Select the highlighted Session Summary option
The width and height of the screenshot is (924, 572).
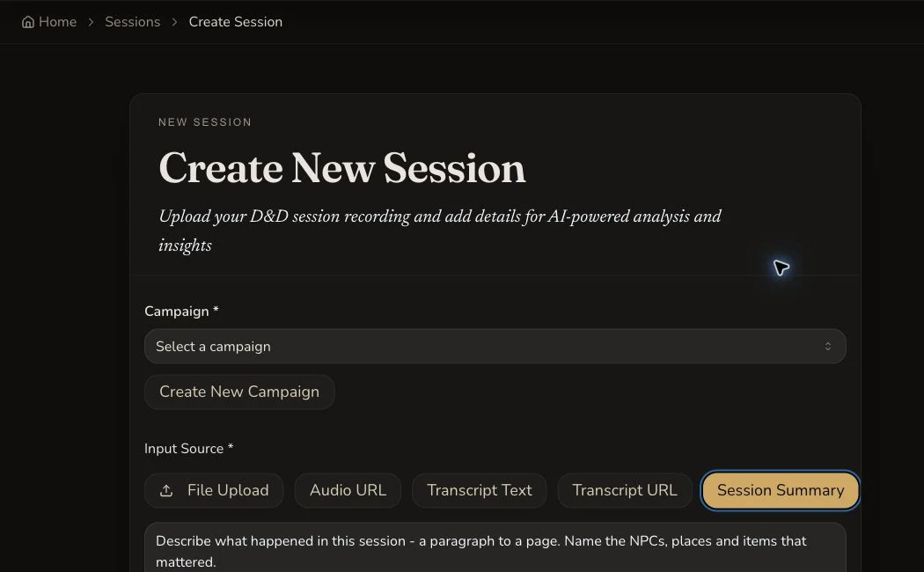pyautogui.click(x=781, y=491)
